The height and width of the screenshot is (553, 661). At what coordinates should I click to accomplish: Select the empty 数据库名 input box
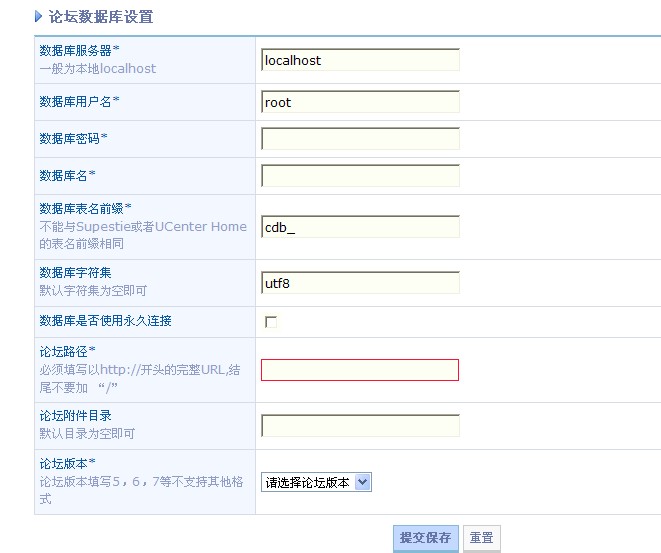[360, 176]
